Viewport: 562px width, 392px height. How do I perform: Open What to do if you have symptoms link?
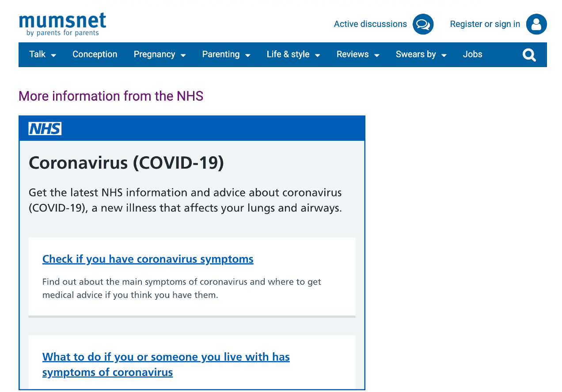166,365
